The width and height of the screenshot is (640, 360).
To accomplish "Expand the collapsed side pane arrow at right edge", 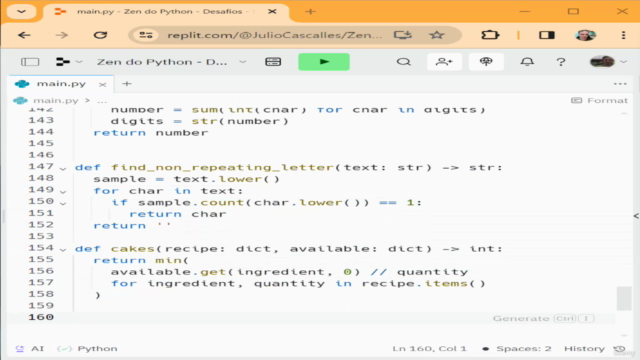I will pos(636,216).
